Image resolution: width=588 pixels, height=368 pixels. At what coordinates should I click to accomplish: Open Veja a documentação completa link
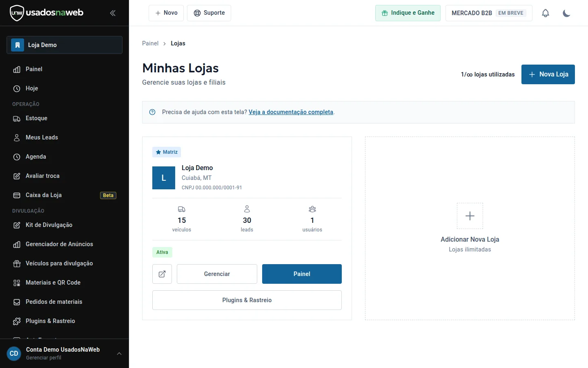[x=291, y=112]
